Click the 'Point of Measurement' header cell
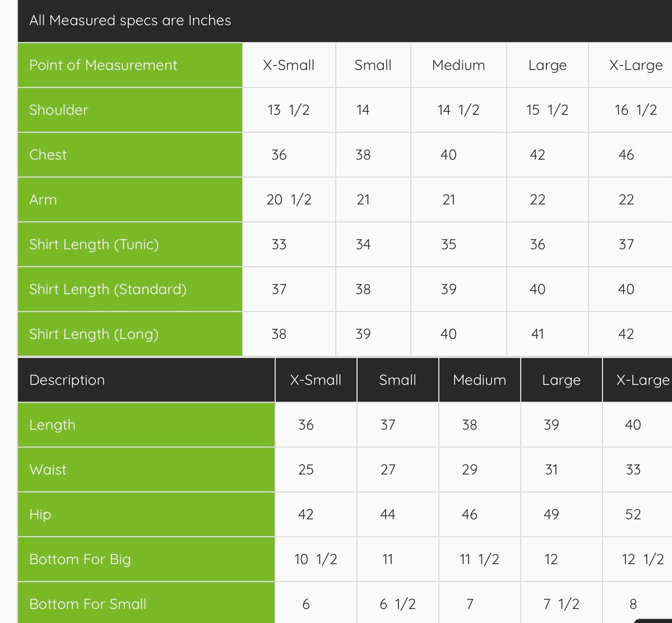The width and height of the screenshot is (672, 623). (x=103, y=66)
